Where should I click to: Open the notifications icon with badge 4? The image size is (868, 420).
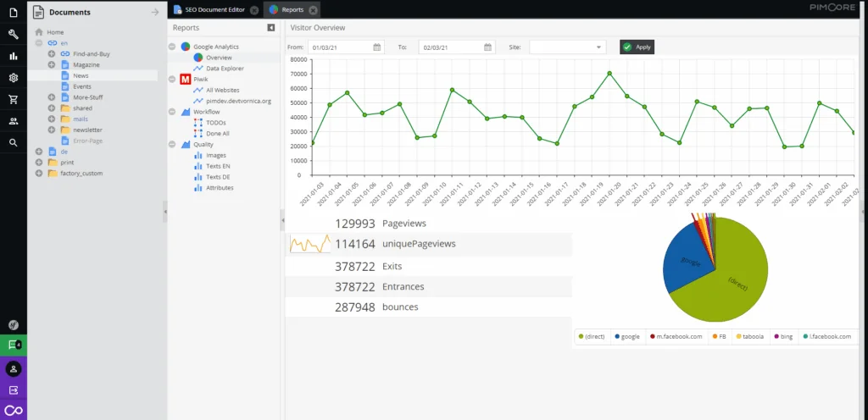(x=14, y=345)
